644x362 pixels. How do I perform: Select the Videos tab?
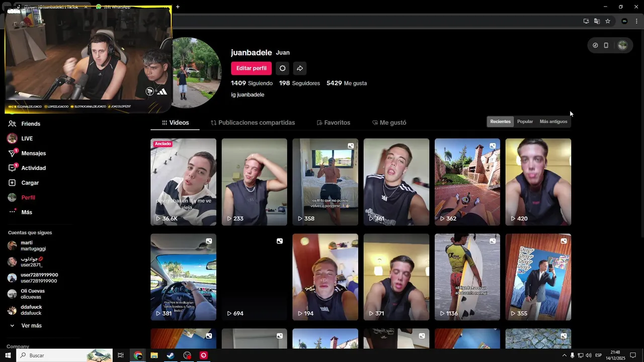[176, 123]
